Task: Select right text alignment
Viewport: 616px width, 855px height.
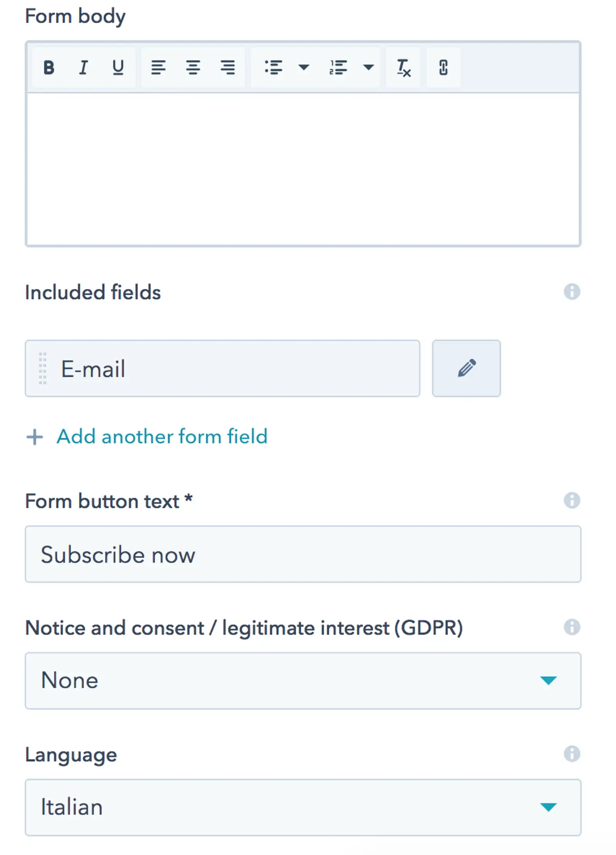Action: point(228,67)
